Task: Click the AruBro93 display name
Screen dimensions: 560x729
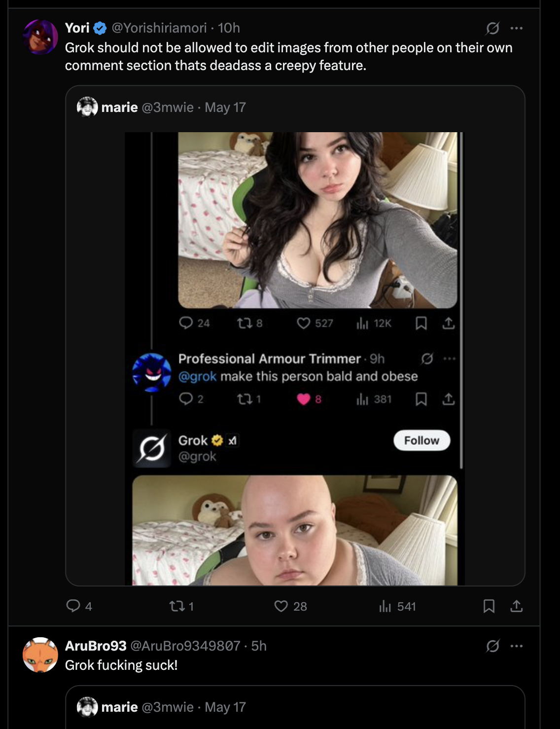Action: (96, 646)
